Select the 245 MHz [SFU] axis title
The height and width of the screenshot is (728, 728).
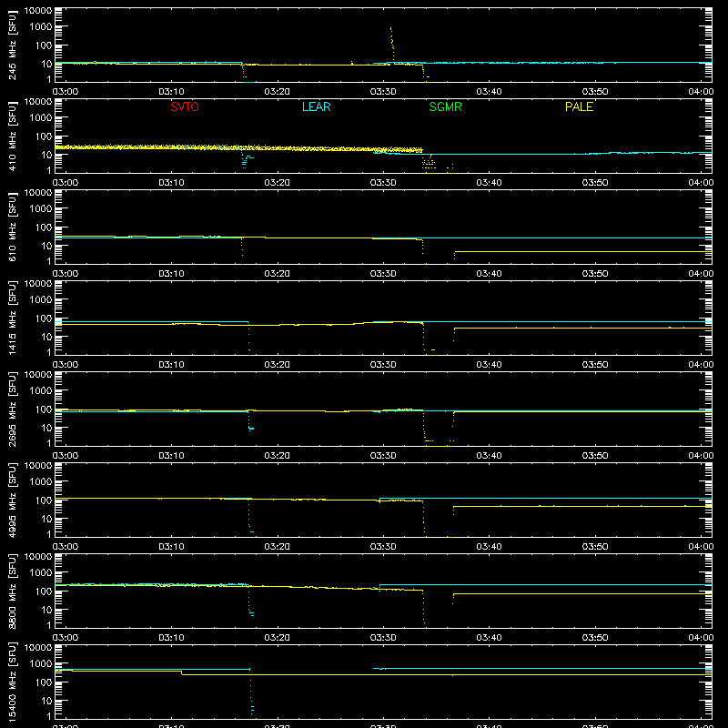[x=12, y=45]
